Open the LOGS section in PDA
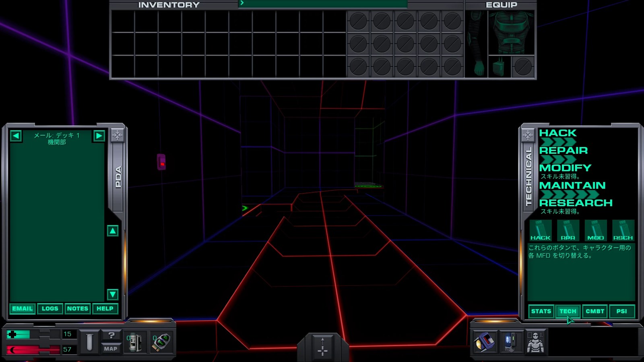The image size is (644, 362). pos(50,308)
